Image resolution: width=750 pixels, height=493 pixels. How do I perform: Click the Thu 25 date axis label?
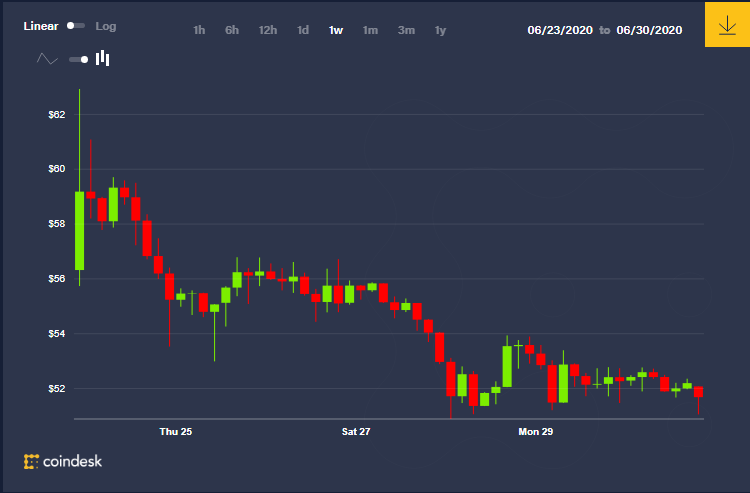[176, 432]
